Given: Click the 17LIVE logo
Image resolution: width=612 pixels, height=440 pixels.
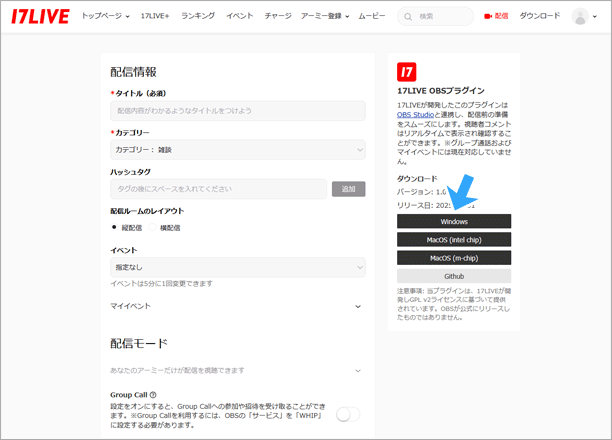Looking at the screenshot, I should (x=40, y=16).
